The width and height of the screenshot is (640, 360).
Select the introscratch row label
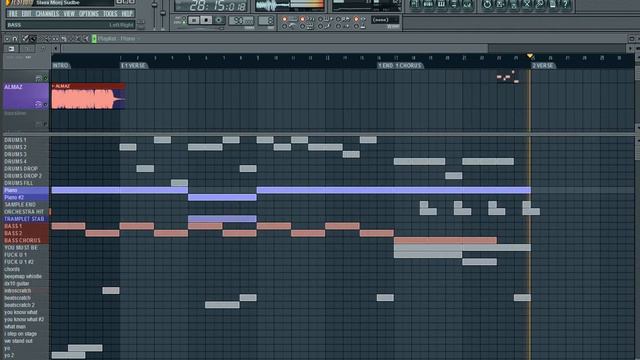pyautogui.click(x=26, y=291)
